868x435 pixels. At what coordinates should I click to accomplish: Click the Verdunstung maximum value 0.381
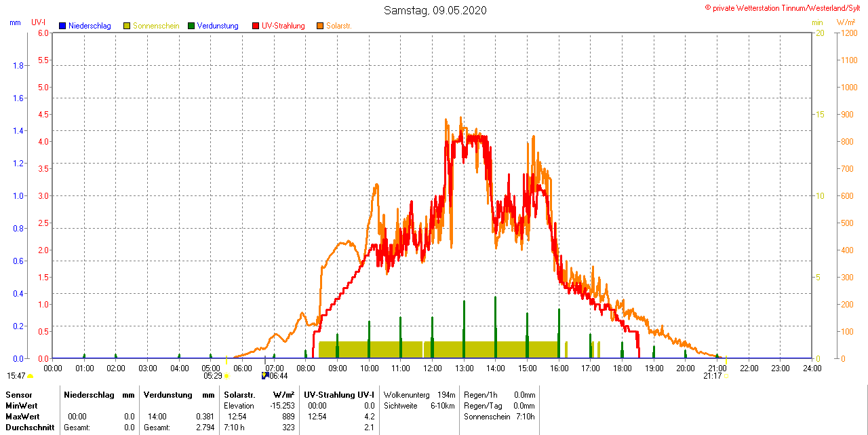click(205, 417)
